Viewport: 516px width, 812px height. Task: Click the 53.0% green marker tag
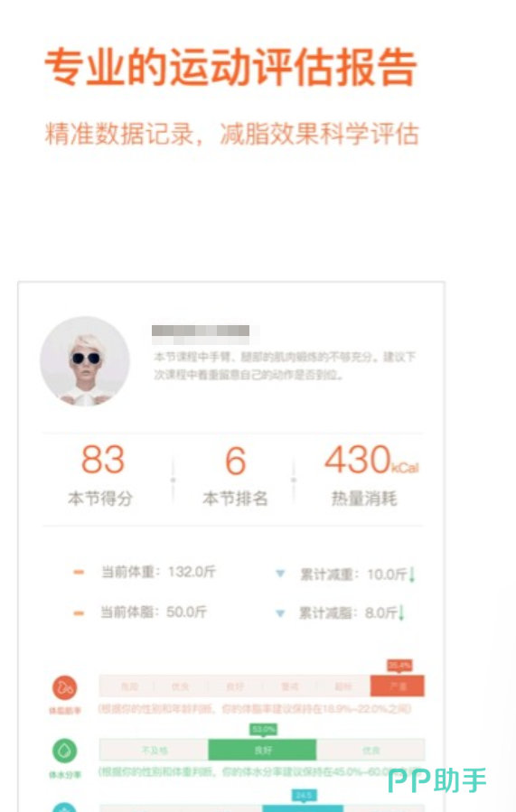[x=264, y=730]
